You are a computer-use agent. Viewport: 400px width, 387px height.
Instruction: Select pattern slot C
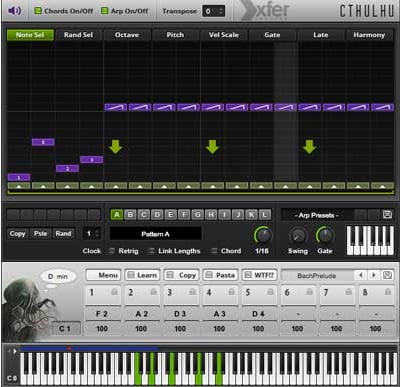point(144,215)
